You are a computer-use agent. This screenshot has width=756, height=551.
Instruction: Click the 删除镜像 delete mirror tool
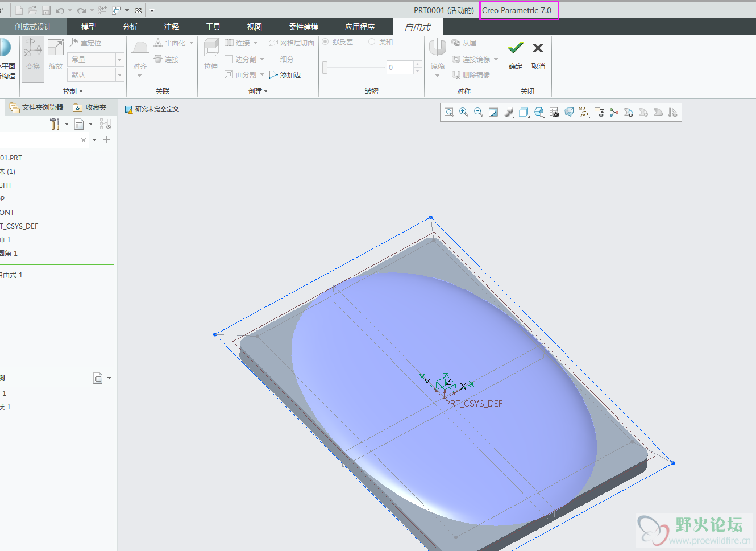(x=471, y=74)
